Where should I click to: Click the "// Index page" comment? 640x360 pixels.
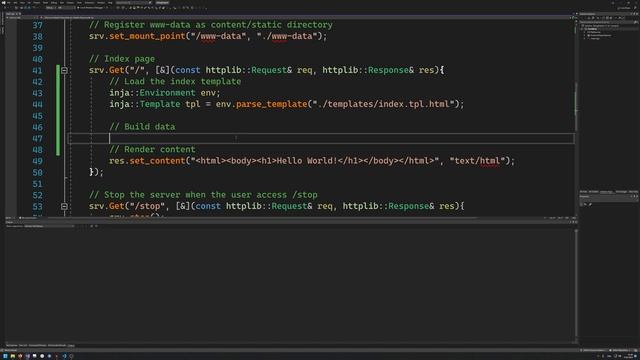122,59
